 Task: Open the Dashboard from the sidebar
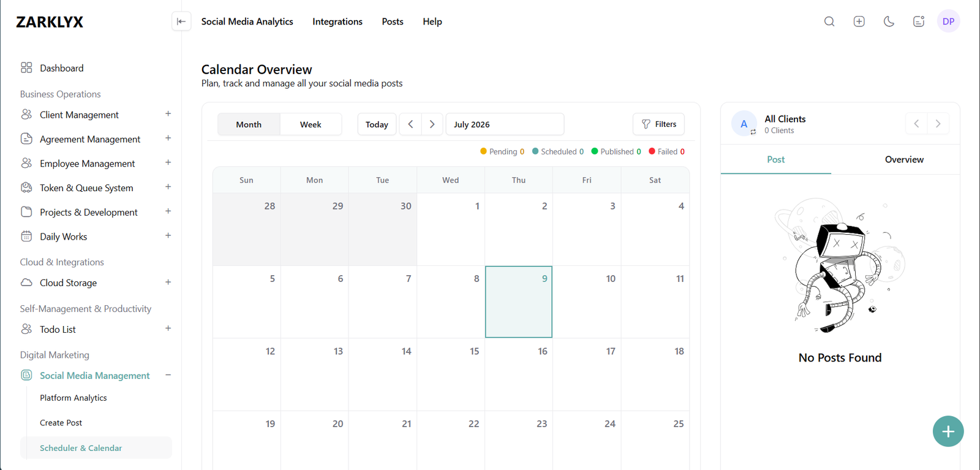click(61, 68)
